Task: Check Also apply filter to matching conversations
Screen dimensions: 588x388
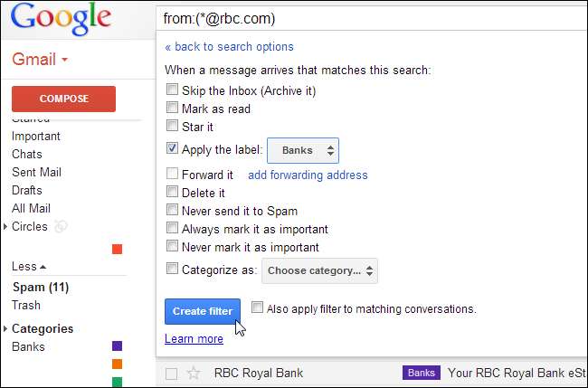Action: point(257,308)
